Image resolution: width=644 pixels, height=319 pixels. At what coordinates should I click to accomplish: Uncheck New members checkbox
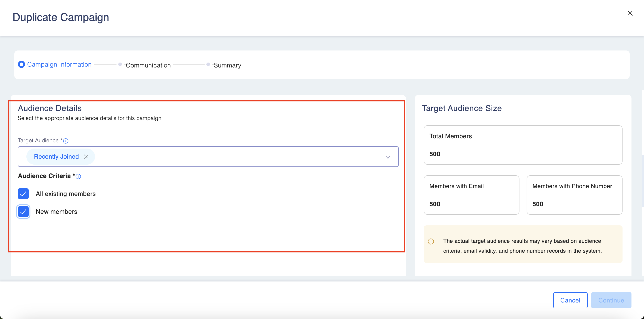pos(23,212)
